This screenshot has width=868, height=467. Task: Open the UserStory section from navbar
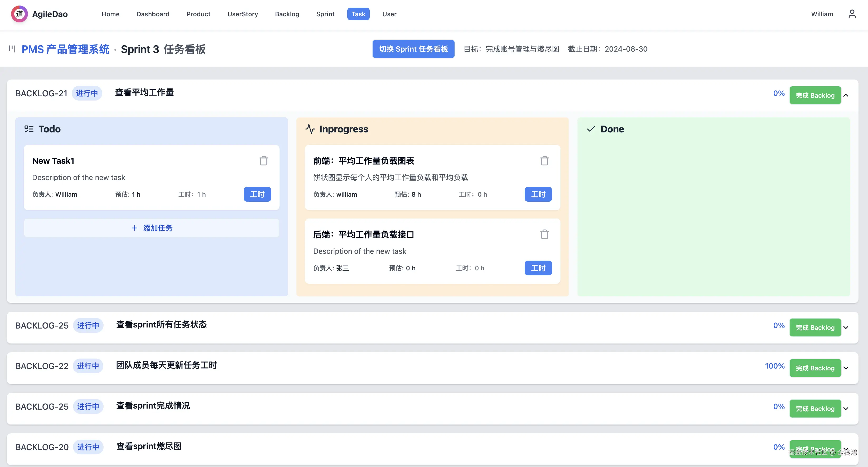click(x=243, y=14)
